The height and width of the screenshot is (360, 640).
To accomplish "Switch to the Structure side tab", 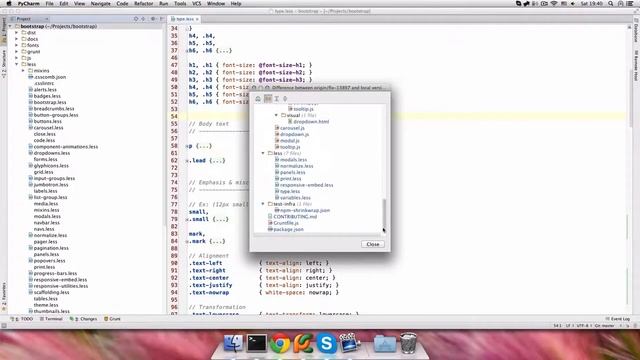I will click(x=4, y=64).
